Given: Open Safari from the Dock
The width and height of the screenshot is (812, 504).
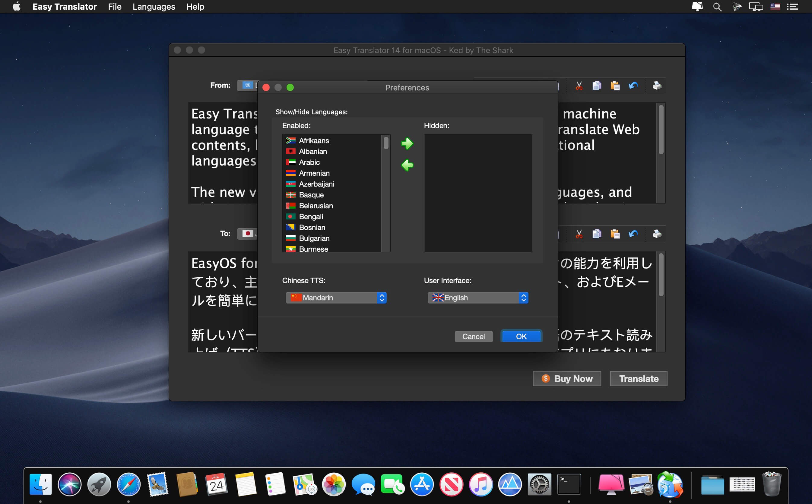Looking at the screenshot, I should 128,484.
